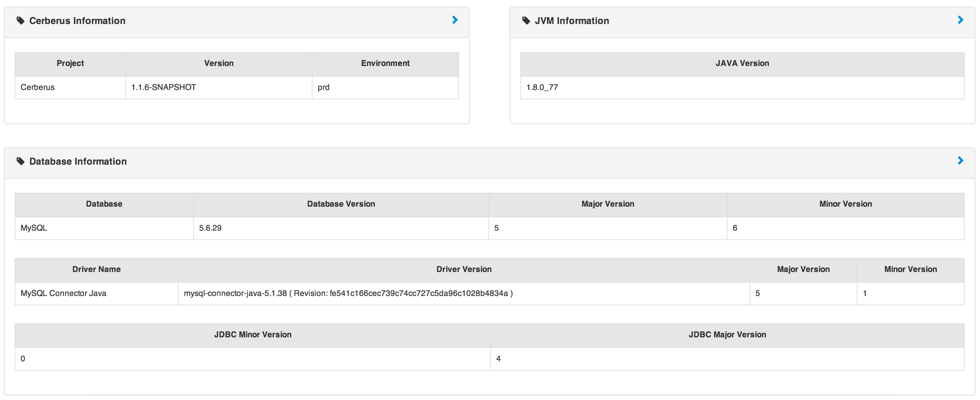The image size is (980, 400).
Task: Click the JDBC Major Version column header
Action: [728, 335]
